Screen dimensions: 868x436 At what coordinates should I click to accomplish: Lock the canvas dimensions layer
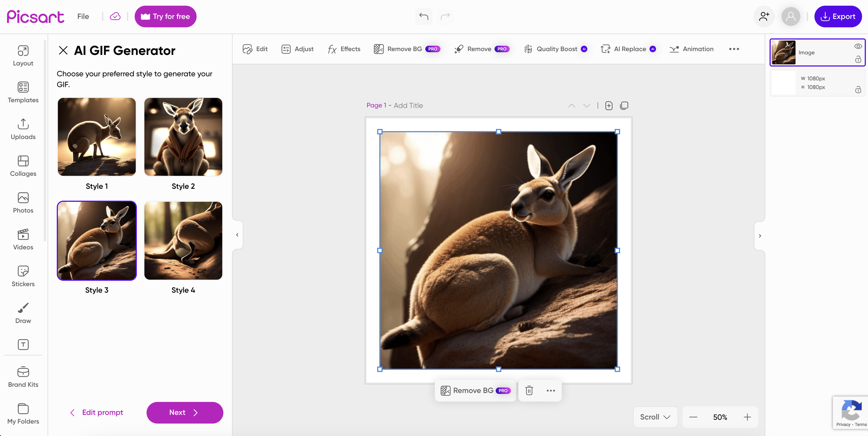[858, 90]
